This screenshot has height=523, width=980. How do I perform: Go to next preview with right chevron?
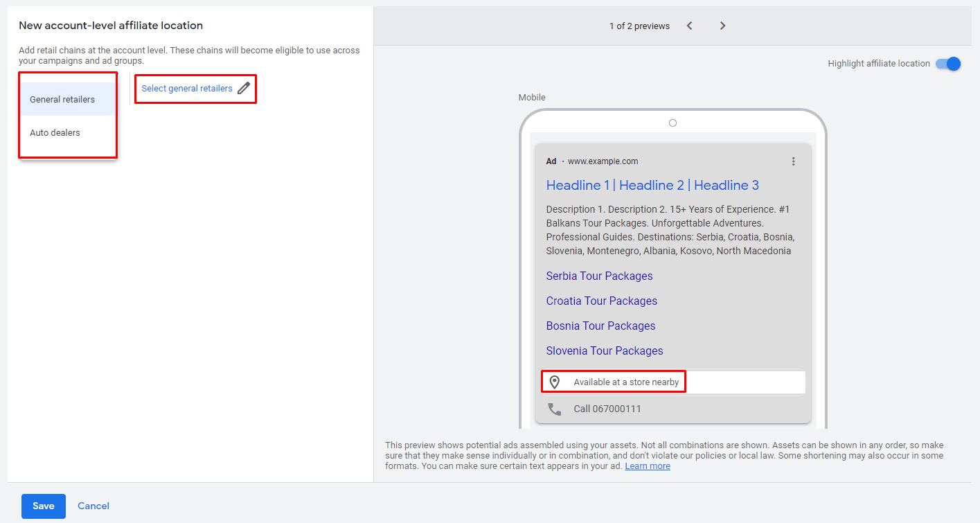tap(722, 26)
